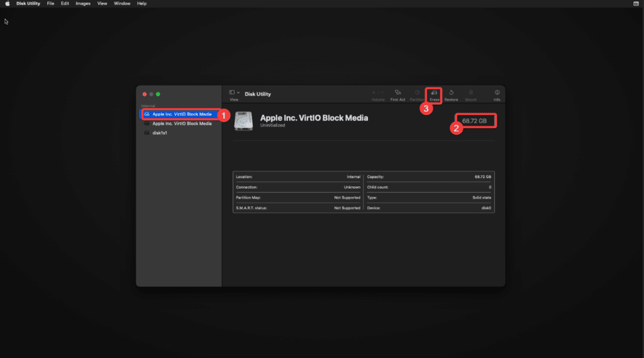Click the Erase toolbar icon

click(x=434, y=93)
